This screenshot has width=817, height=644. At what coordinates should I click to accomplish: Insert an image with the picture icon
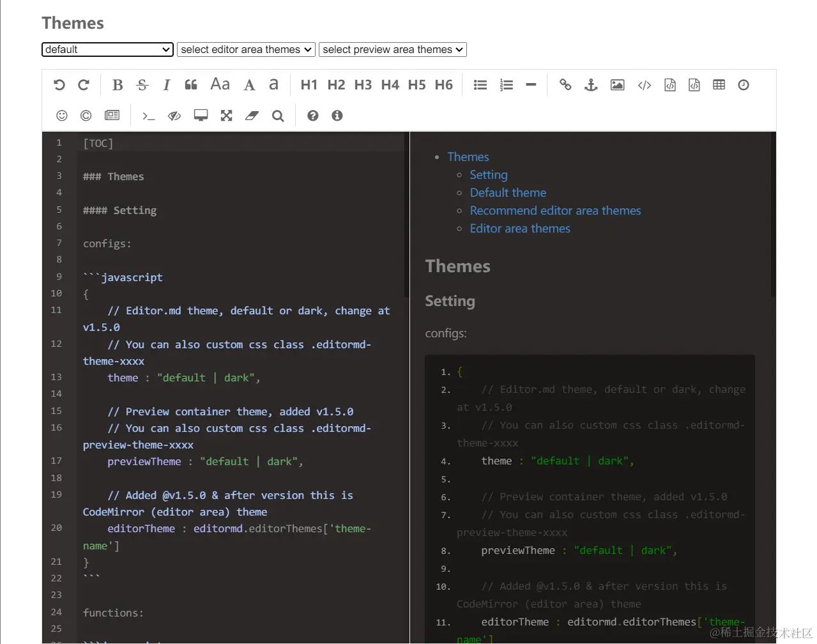tap(618, 85)
